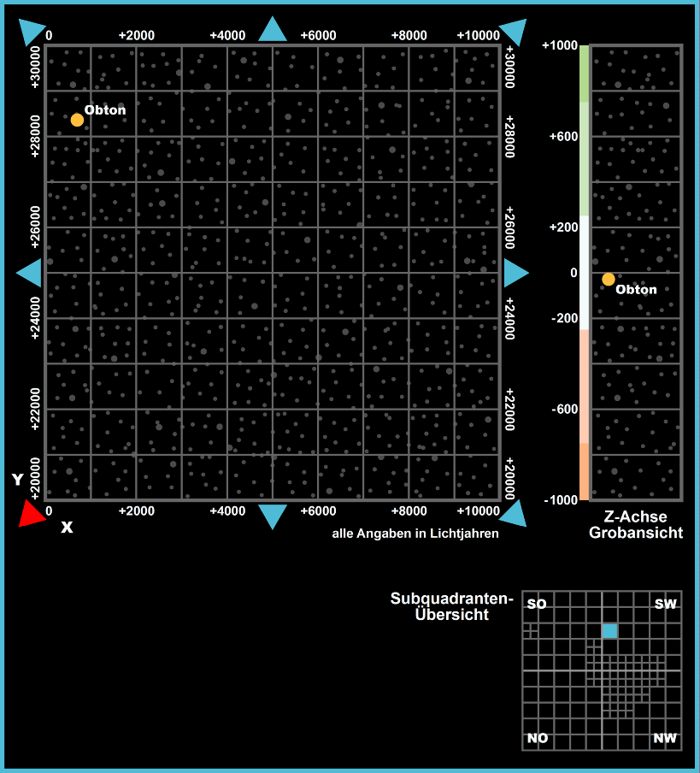The image size is (700, 773).
Task: Click the top-left diagonal navigation arrow
Action: (32, 31)
